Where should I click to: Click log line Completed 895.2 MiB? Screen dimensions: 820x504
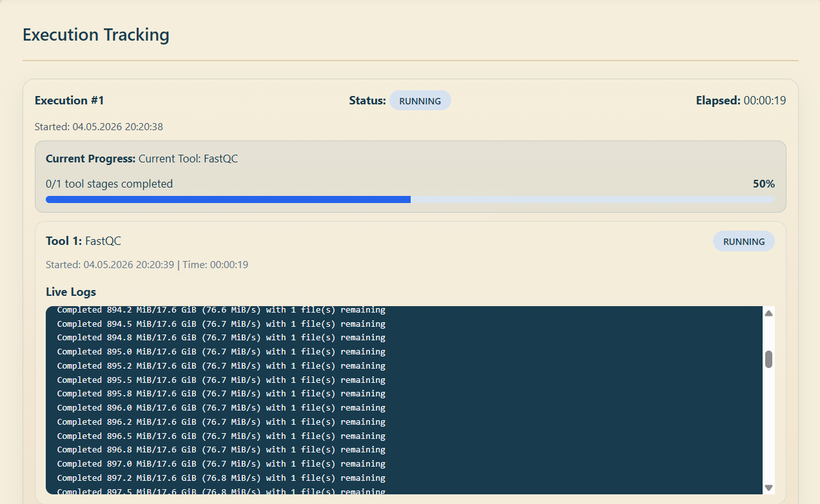[x=221, y=366]
